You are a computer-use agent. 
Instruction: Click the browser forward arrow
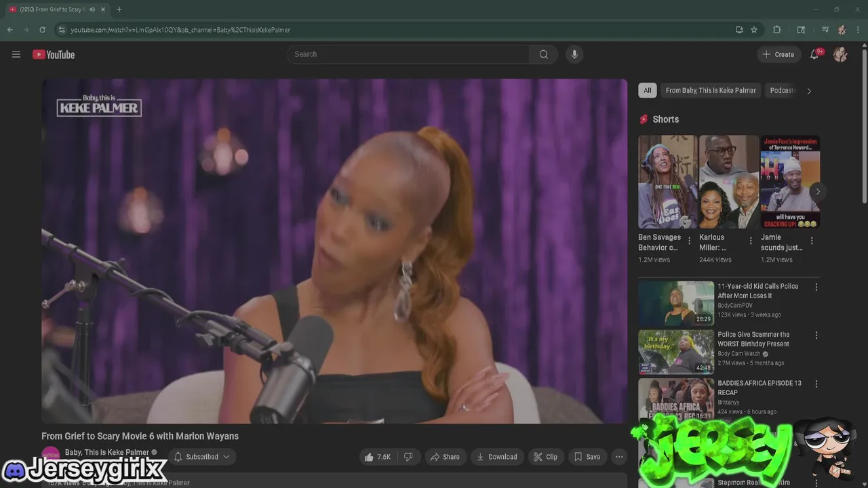pos(26,30)
